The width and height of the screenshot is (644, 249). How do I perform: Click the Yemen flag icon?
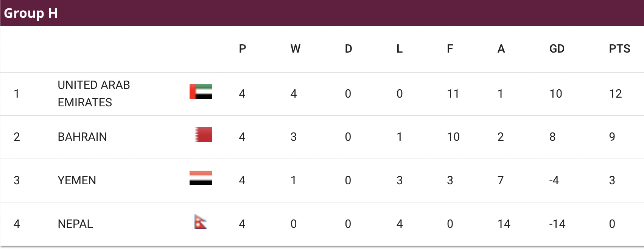[201, 178]
